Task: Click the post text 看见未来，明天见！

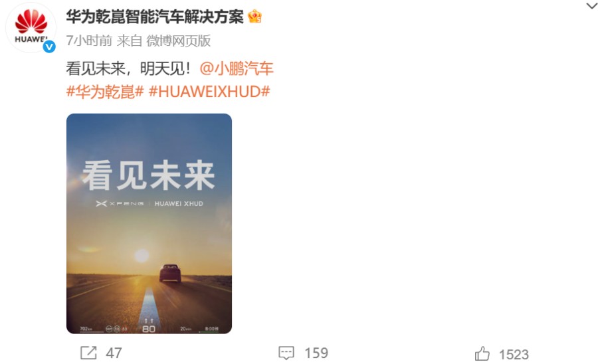Action: pos(128,68)
